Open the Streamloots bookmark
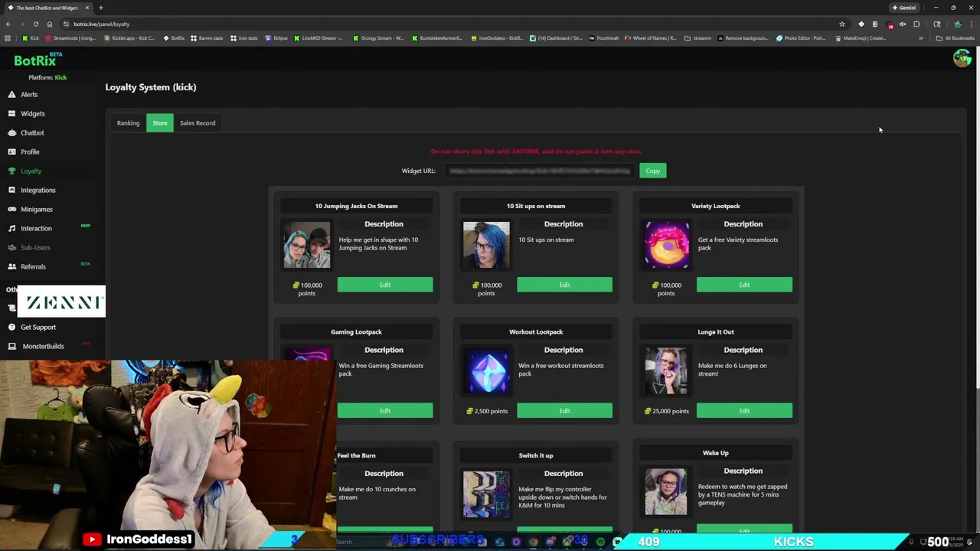This screenshot has height=551, width=980. (71, 37)
